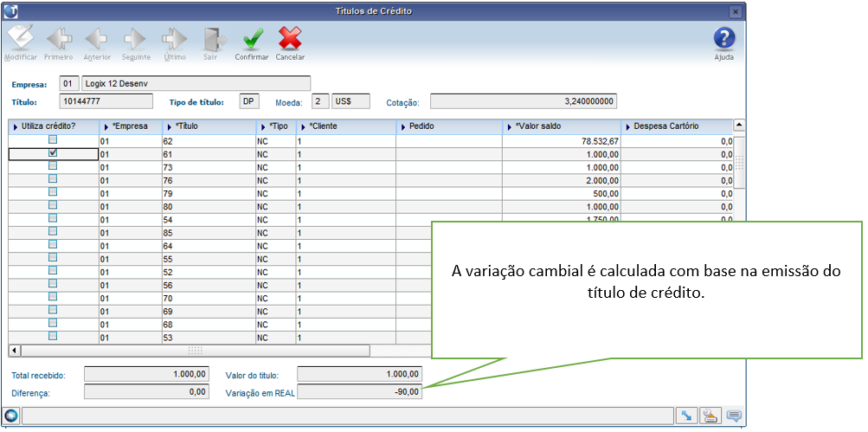This screenshot has height=432, width=868.
Task: Click the Total recebido field
Action: coord(147,374)
